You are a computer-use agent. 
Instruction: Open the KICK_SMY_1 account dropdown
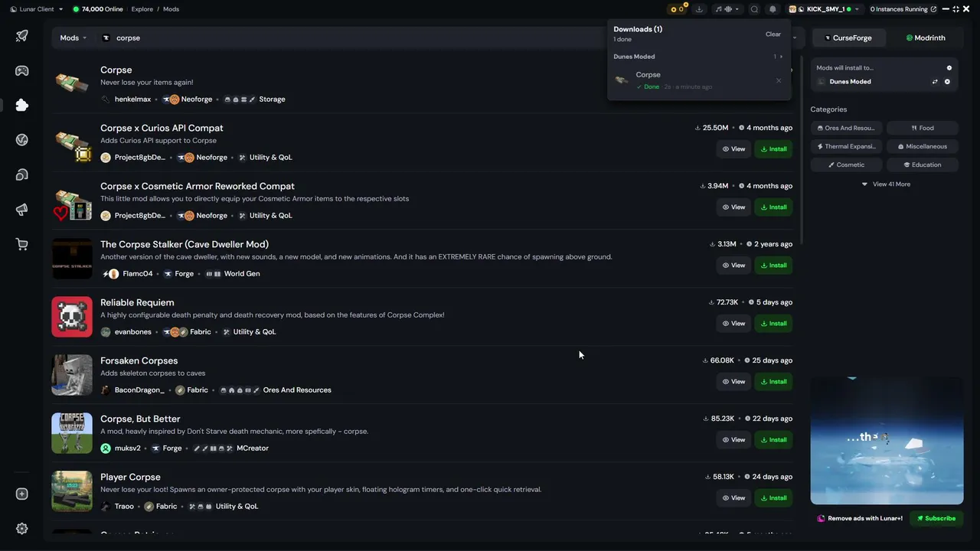825,9
